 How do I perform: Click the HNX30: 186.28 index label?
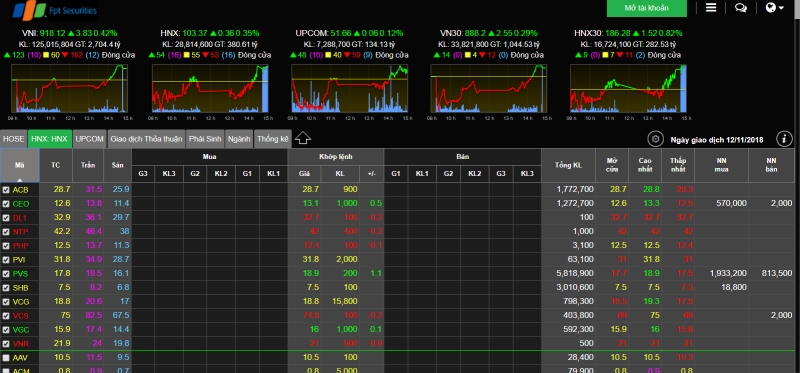[x=596, y=33]
